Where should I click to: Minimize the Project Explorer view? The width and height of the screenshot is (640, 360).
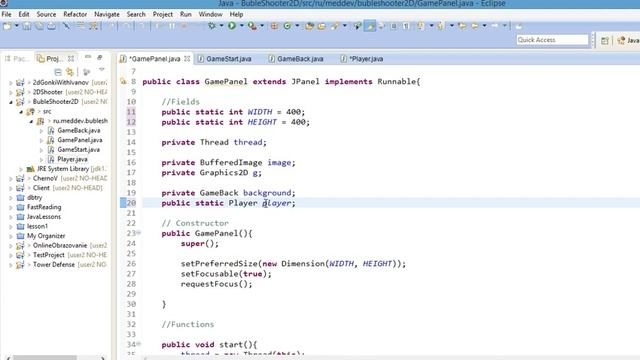(x=88, y=57)
